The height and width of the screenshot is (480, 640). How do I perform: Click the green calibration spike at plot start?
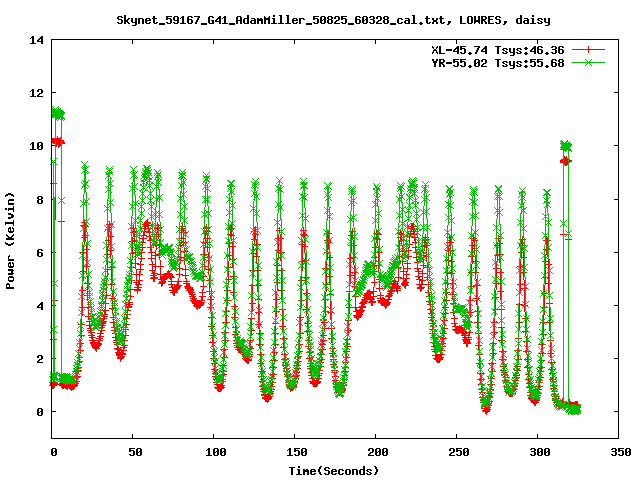pyautogui.click(x=58, y=114)
